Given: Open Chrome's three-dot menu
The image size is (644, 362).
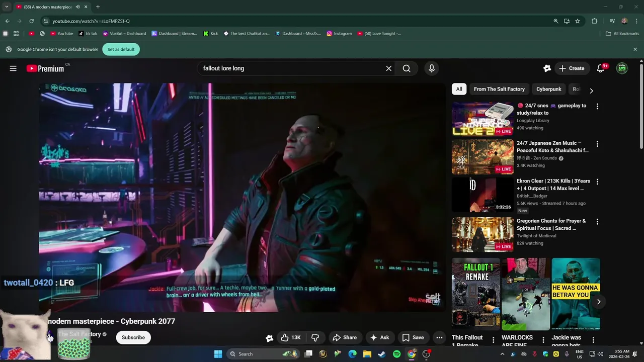Looking at the screenshot, I should [636, 21].
